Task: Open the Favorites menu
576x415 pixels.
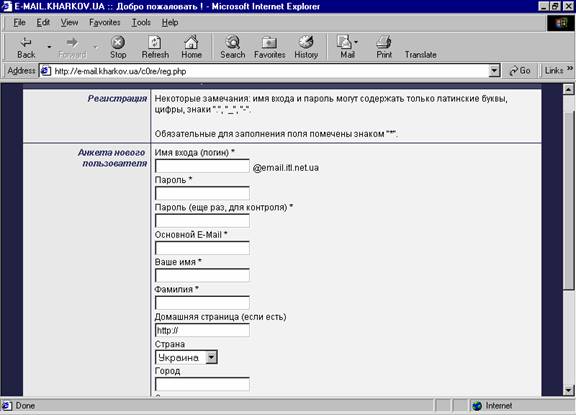Action: [x=105, y=22]
